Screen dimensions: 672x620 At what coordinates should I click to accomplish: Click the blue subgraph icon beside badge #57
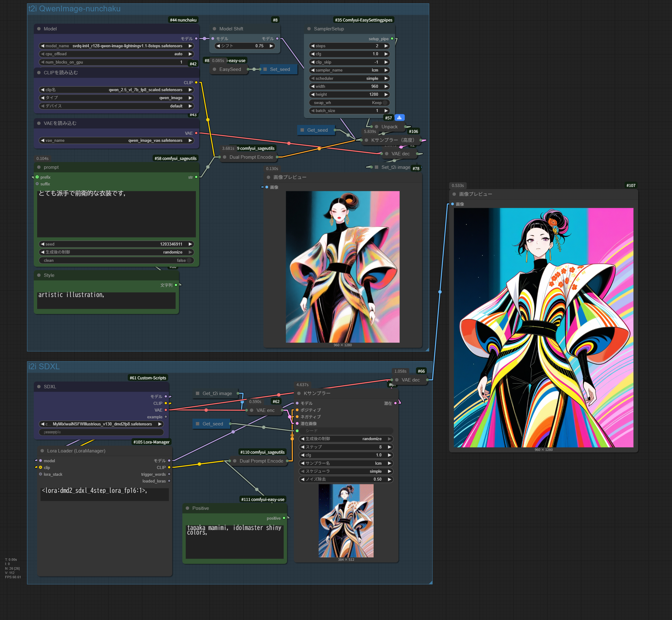pos(399,118)
